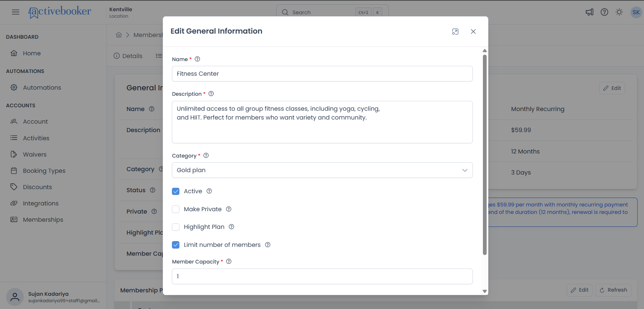Click the help icon beside background Private label
Viewport: 644px width, 309px height.
(x=154, y=212)
